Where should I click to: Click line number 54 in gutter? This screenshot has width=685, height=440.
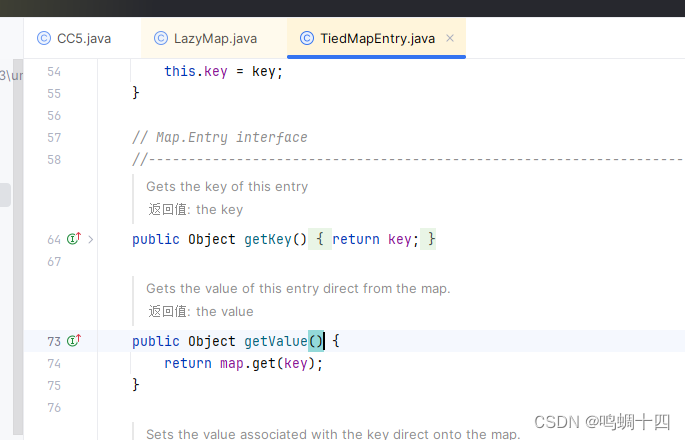click(x=54, y=72)
